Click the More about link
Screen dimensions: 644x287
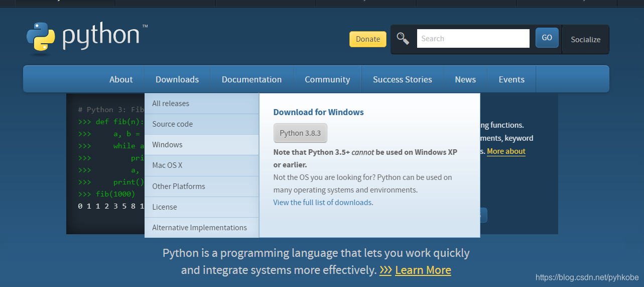point(506,151)
